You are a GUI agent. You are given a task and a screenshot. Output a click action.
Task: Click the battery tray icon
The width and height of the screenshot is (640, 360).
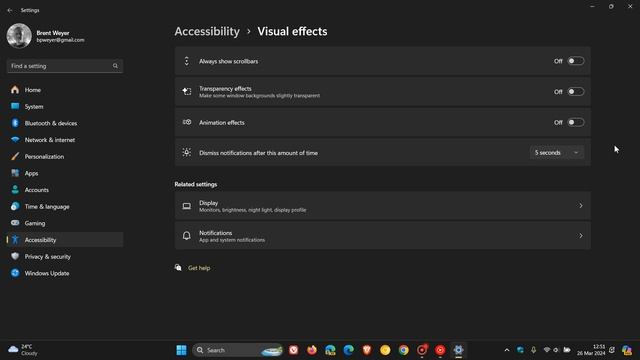pos(567,350)
